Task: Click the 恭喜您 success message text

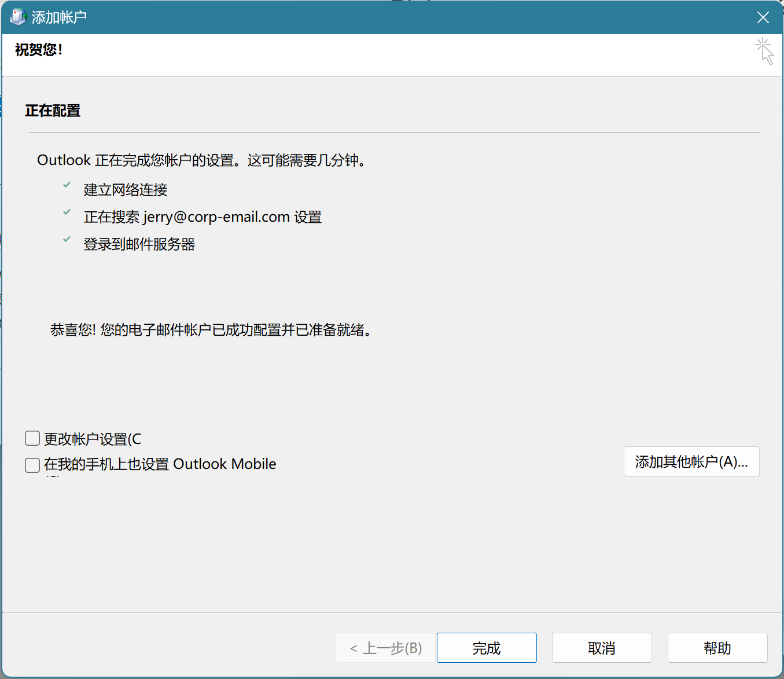Action: pos(211,330)
